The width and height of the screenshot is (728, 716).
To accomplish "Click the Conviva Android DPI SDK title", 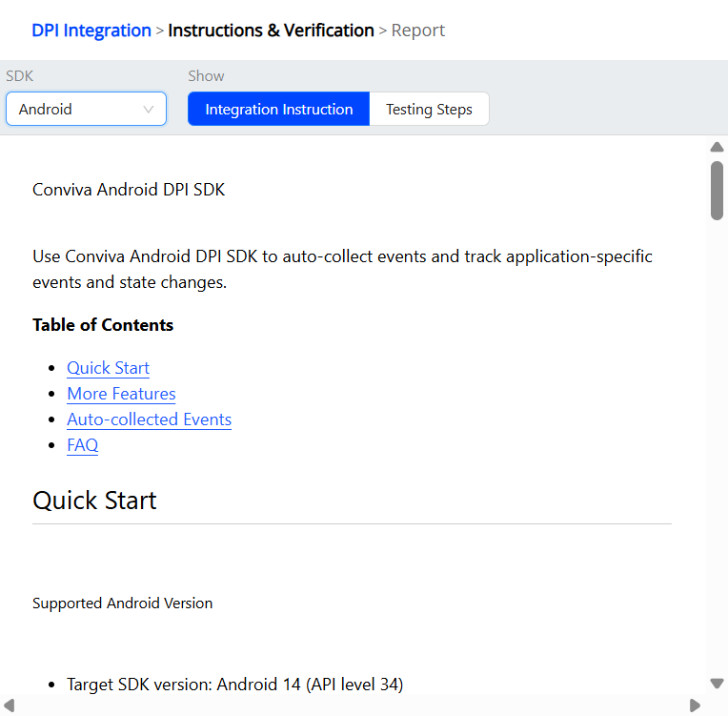I will tap(129, 189).
